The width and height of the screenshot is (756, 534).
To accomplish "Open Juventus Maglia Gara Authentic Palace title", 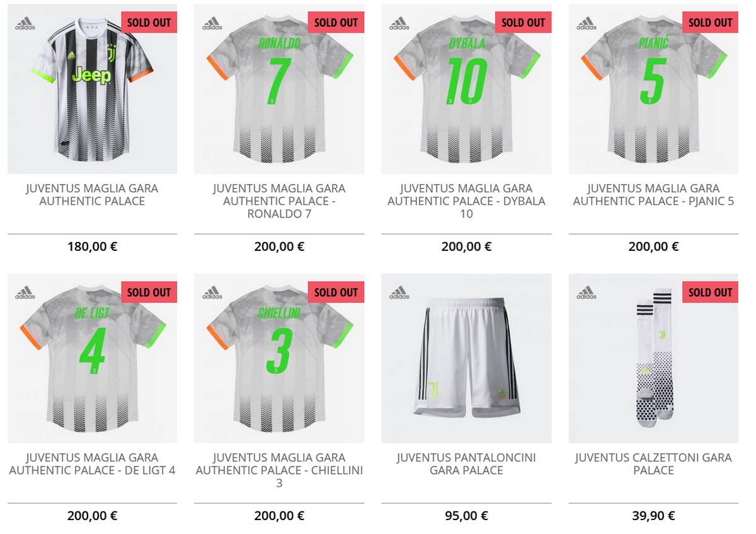I will (x=92, y=195).
